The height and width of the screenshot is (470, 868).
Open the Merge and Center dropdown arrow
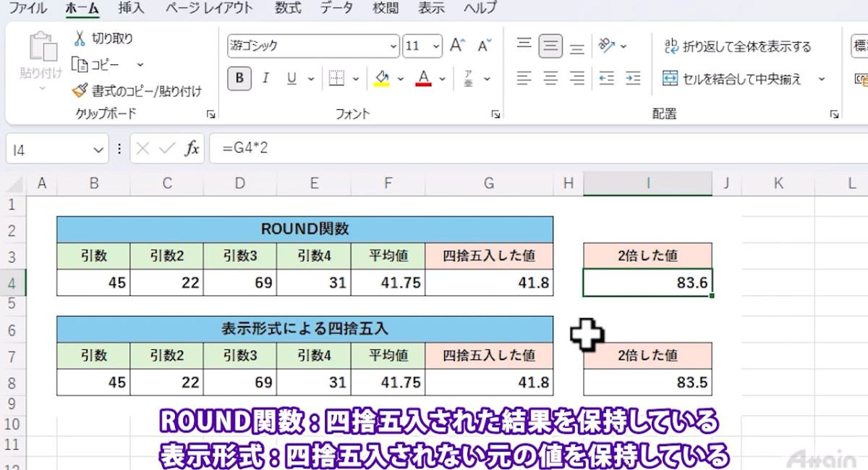pos(822,78)
